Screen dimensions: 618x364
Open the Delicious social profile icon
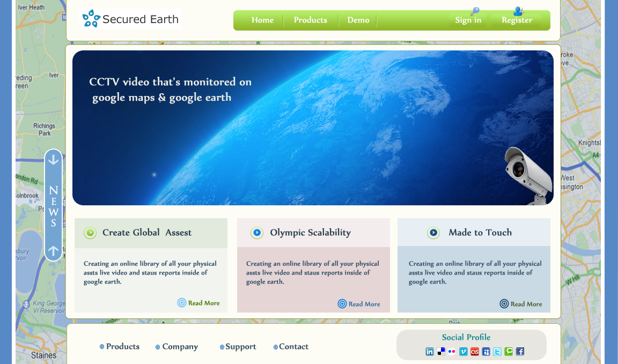point(441,351)
